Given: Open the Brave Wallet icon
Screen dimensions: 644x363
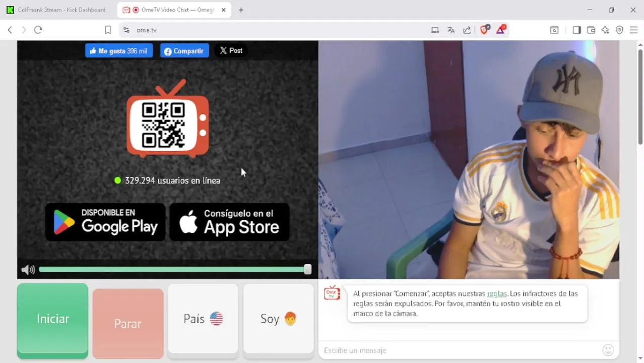Looking at the screenshot, I should [591, 30].
